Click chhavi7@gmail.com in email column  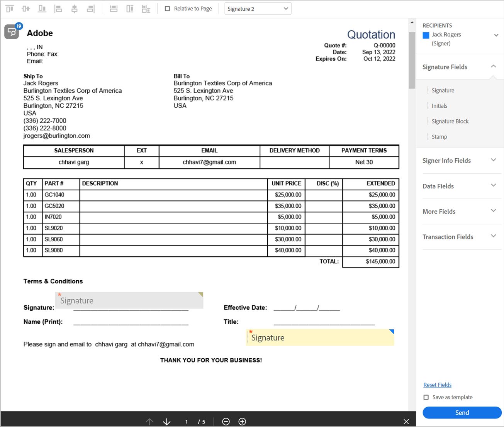pos(209,162)
